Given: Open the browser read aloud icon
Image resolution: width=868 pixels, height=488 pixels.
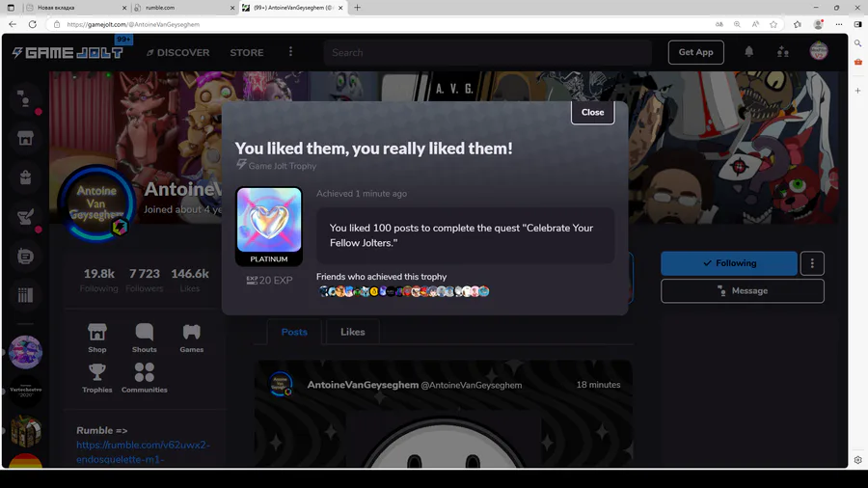Looking at the screenshot, I should click(x=755, y=24).
